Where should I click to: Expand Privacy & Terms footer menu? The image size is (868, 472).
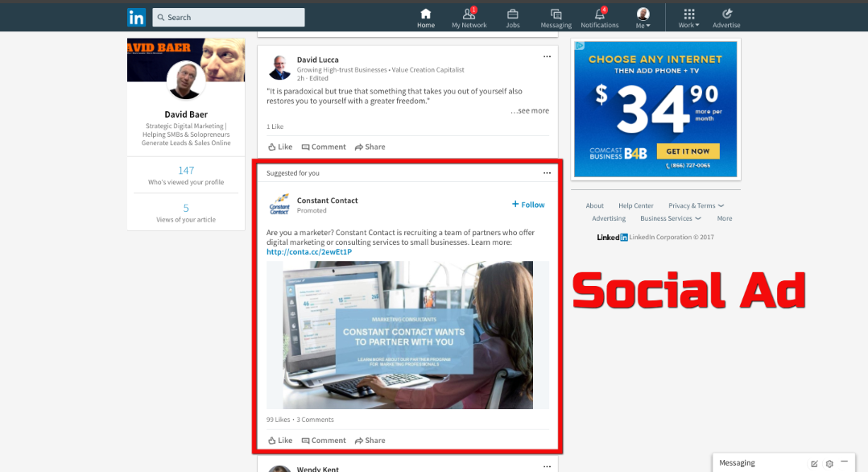pos(696,205)
